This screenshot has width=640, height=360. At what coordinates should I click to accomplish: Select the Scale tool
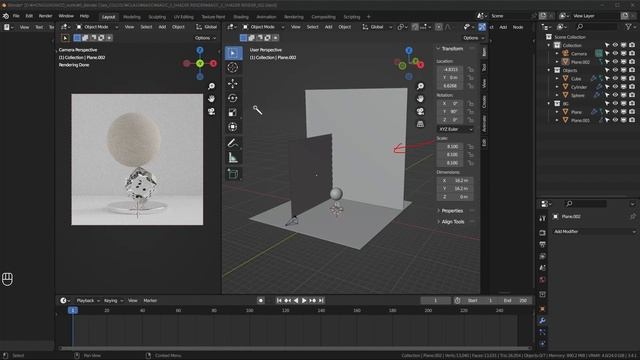point(233,113)
